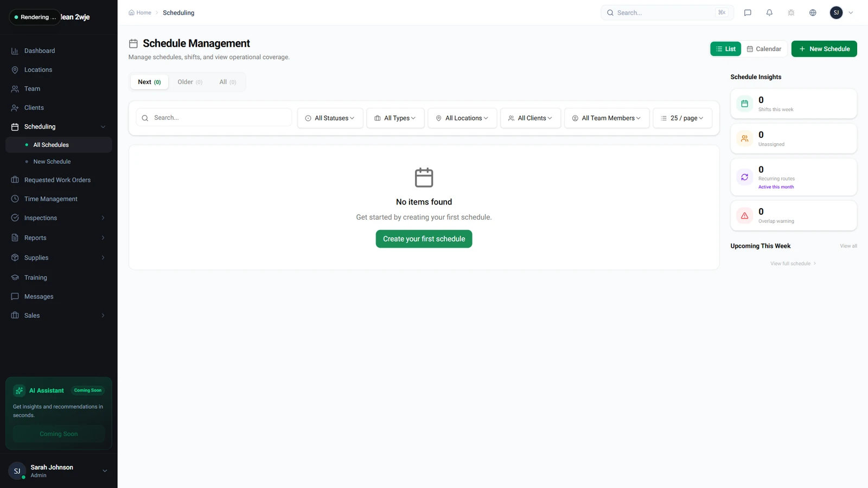868x488 pixels.
Task: Click the Unassigned people icon card
Action: point(744,138)
